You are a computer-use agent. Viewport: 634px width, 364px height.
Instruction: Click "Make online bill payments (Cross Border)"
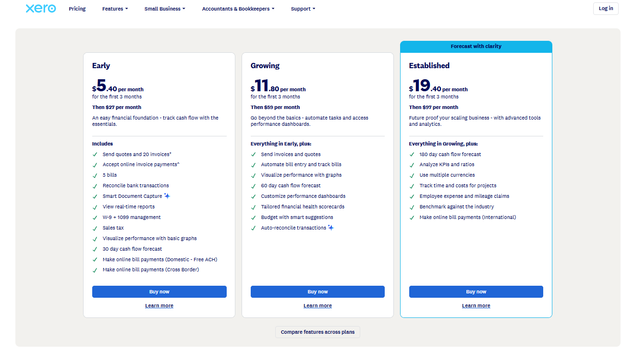151,269
